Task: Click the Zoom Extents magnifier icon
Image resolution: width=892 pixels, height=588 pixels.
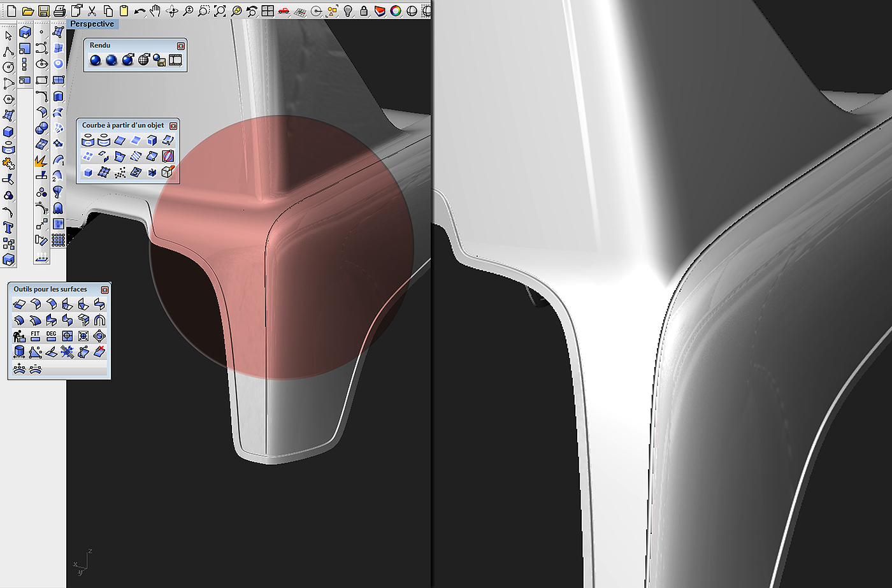Action: [x=220, y=11]
